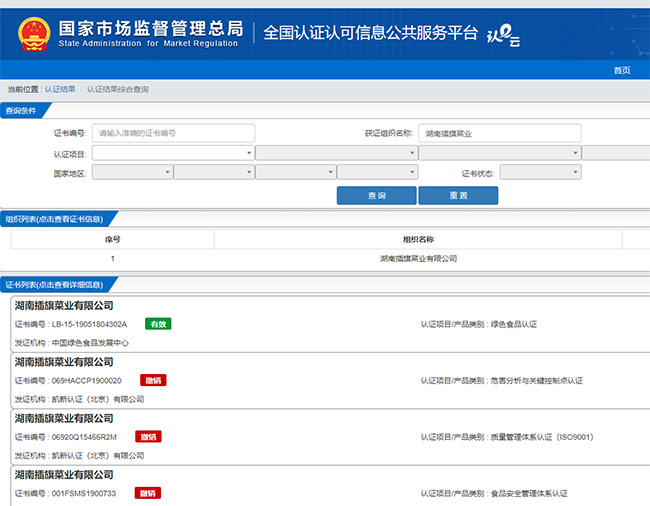Open the 首页 home menu item
This screenshot has width=650, height=506.
pos(622,70)
